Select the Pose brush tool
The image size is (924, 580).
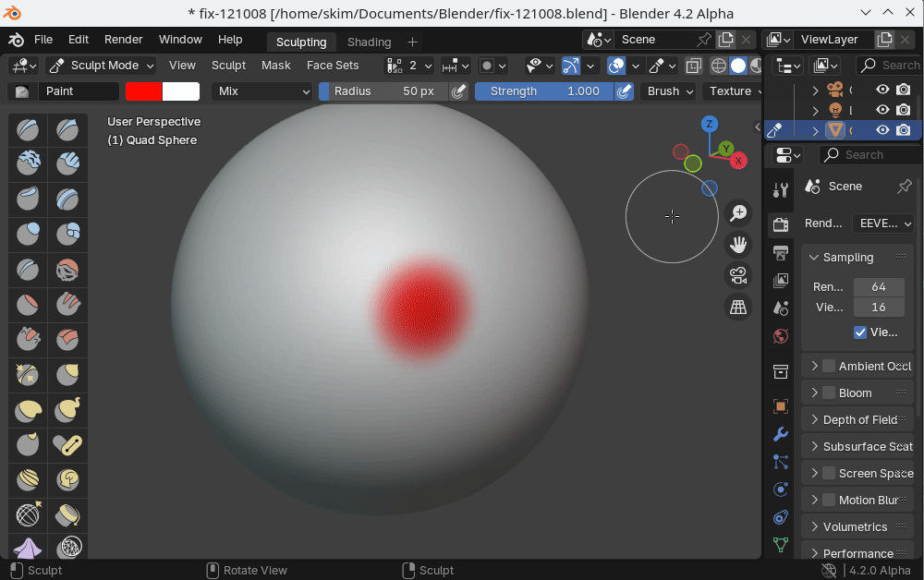(x=67, y=444)
